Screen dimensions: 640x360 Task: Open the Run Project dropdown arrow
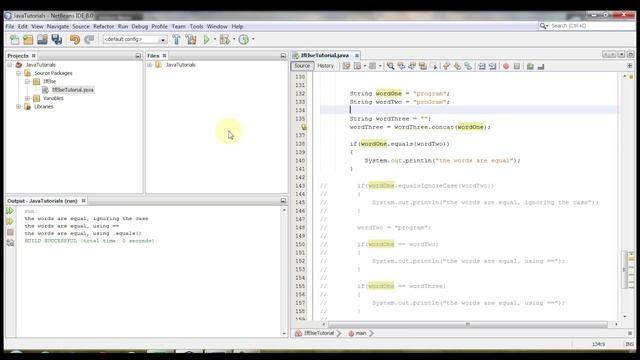pos(215,40)
